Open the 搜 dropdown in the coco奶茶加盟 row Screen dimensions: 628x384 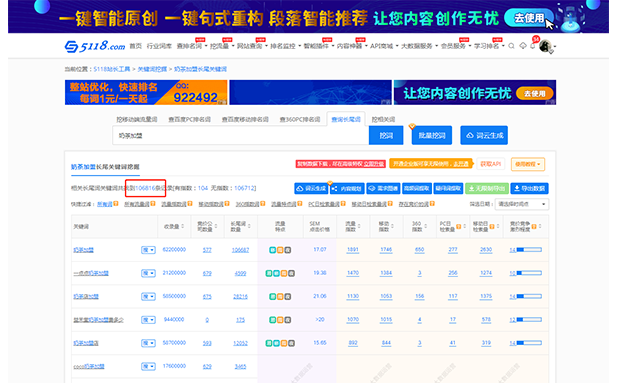point(148,366)
